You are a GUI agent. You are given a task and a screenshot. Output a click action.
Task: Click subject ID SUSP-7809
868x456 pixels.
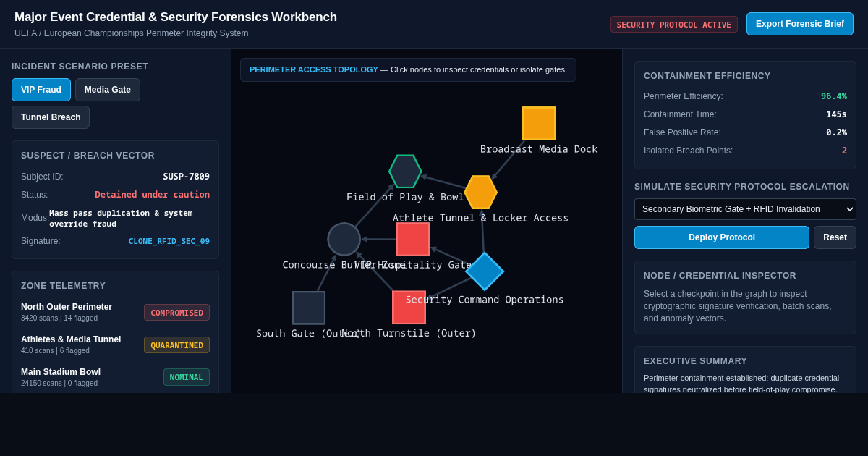point(186,177)
